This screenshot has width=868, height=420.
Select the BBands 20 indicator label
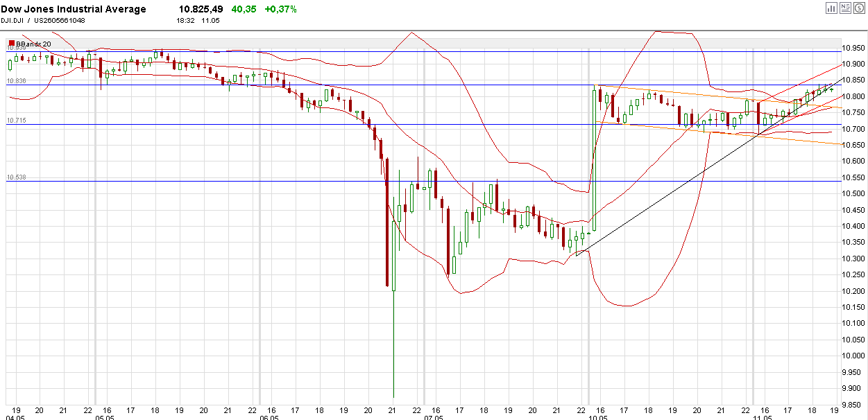tap(32, 44)
